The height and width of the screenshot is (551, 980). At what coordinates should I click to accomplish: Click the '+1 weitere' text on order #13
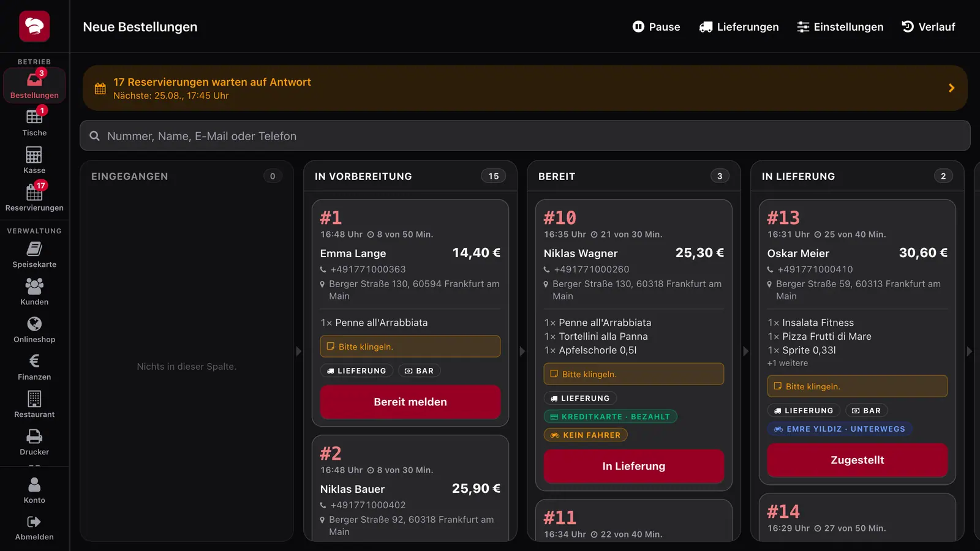click(x=788, y=363)
